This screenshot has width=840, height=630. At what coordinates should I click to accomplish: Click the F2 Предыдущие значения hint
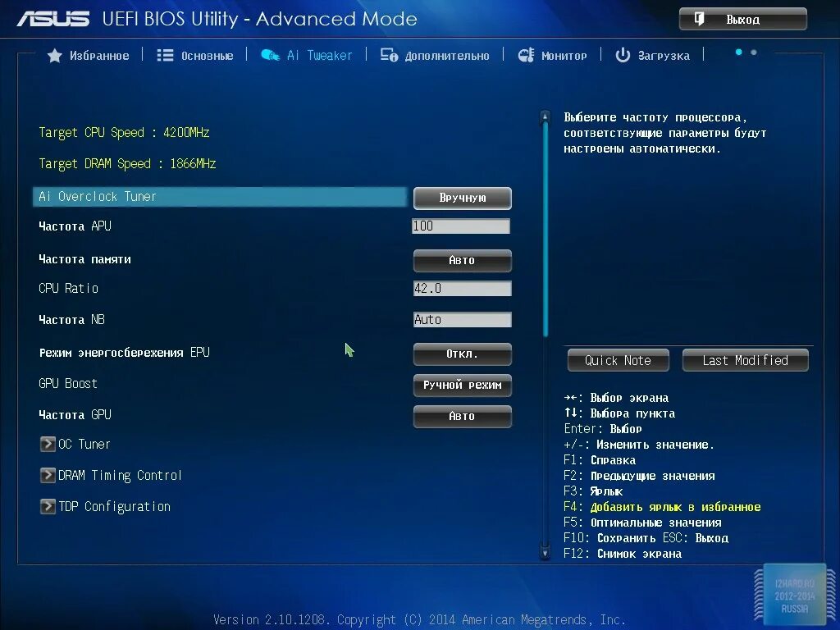(x=639, y=476)
